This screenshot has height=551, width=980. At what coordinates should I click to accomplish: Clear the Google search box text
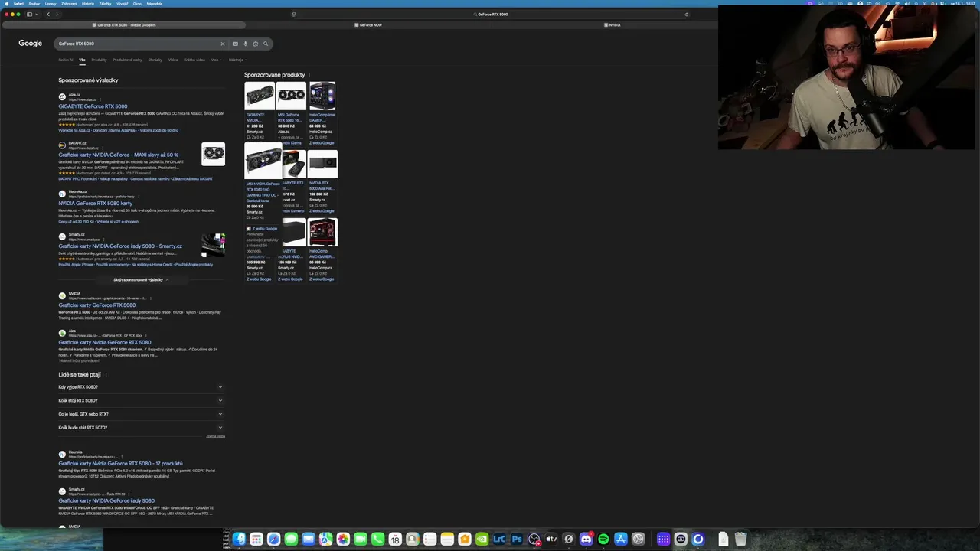[223, 44]
